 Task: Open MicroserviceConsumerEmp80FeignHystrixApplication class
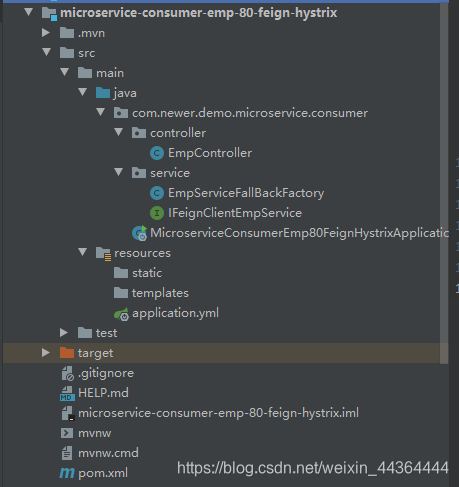[x=299, y=233]
